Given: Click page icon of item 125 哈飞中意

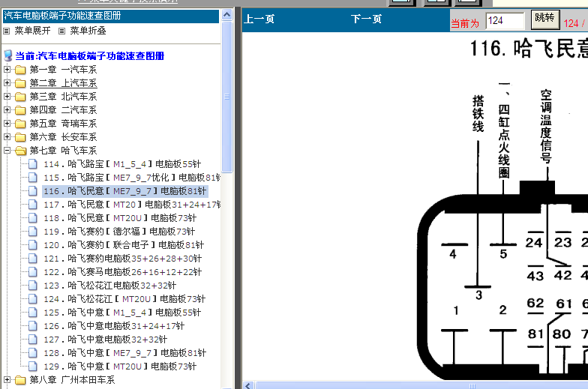Looking at the screenshot, I should tap(33, 312).
